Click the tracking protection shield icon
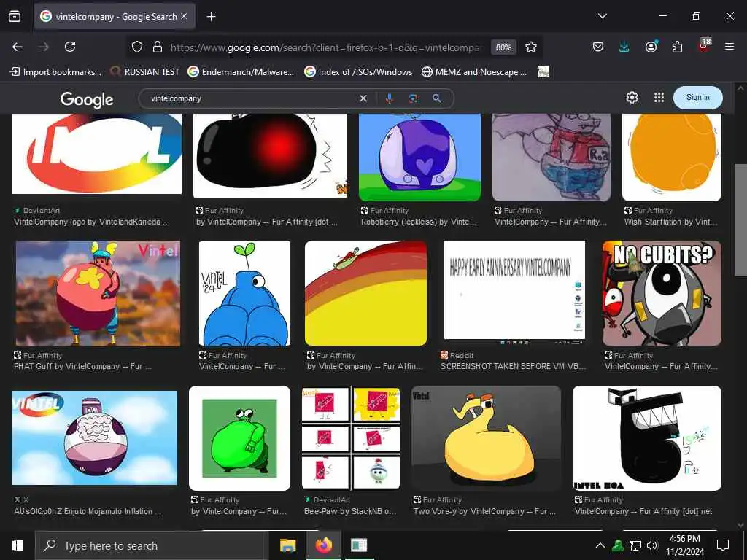 (137, 47)
